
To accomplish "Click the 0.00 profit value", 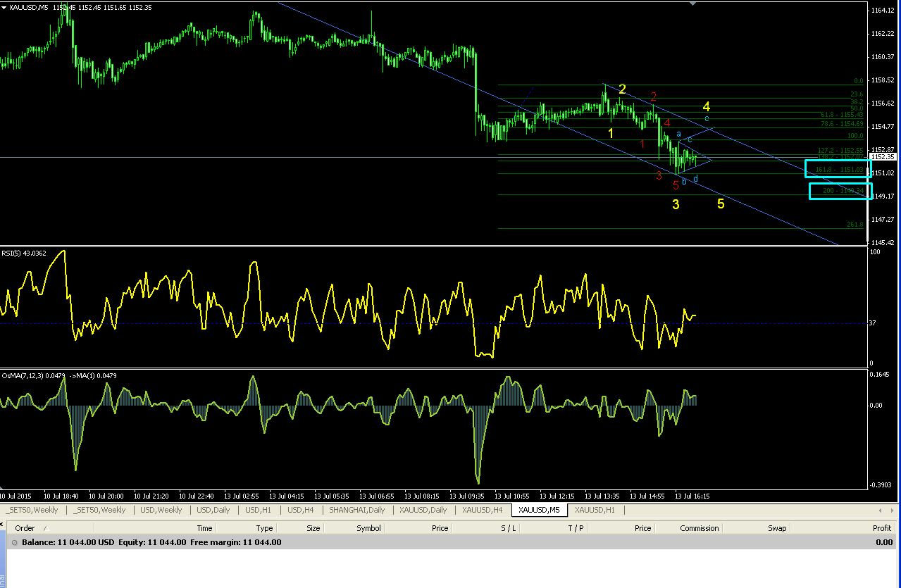I will click(x=884, y=542).
